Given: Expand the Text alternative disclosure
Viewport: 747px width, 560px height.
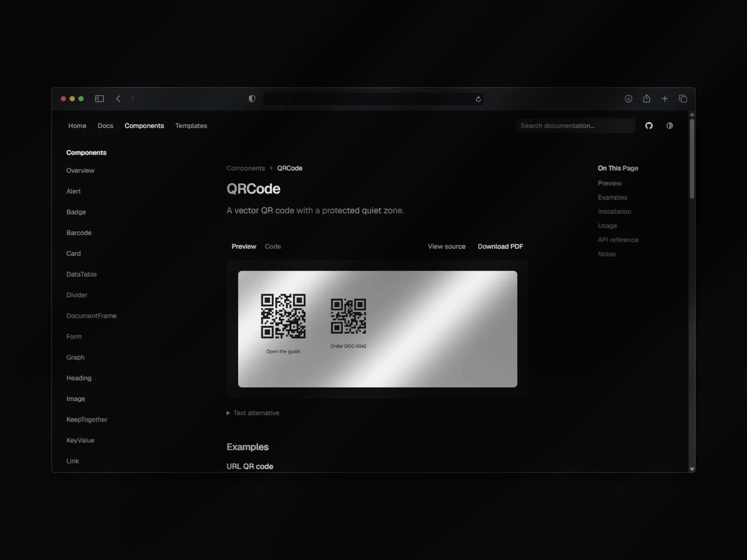Looking at the screenshot, I should point(253,413).
